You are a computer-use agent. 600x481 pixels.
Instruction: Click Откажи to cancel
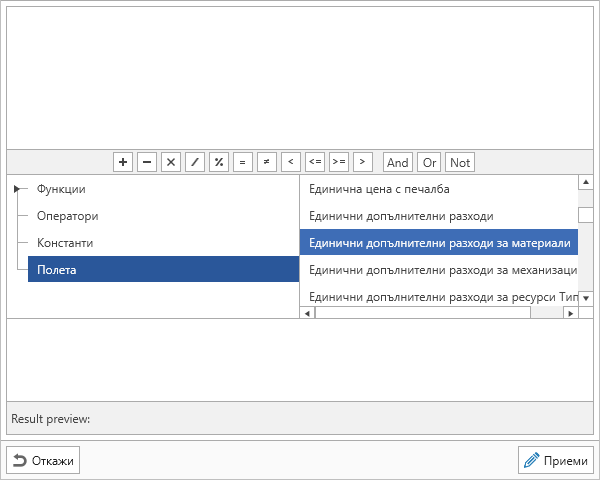[43, 460]
